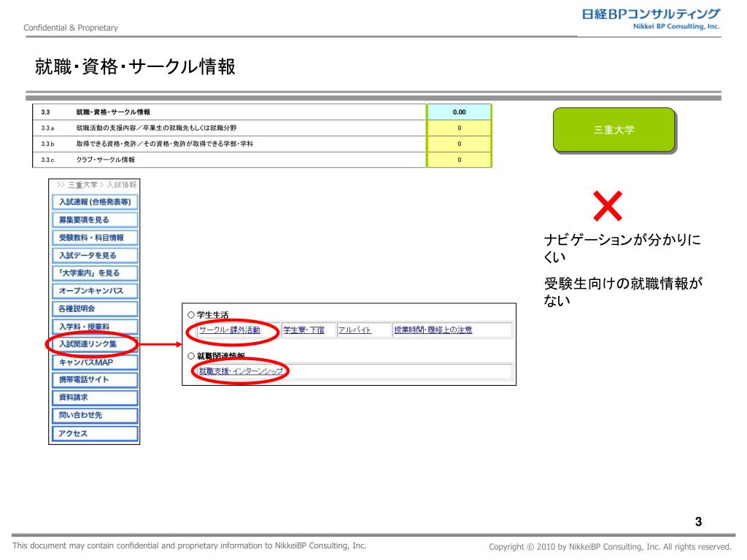Image resolution: width=747 pixels, height=560 pixels.
Task: Open 入学料・授業料 sidebar button
Action: (x=95, y=327)
